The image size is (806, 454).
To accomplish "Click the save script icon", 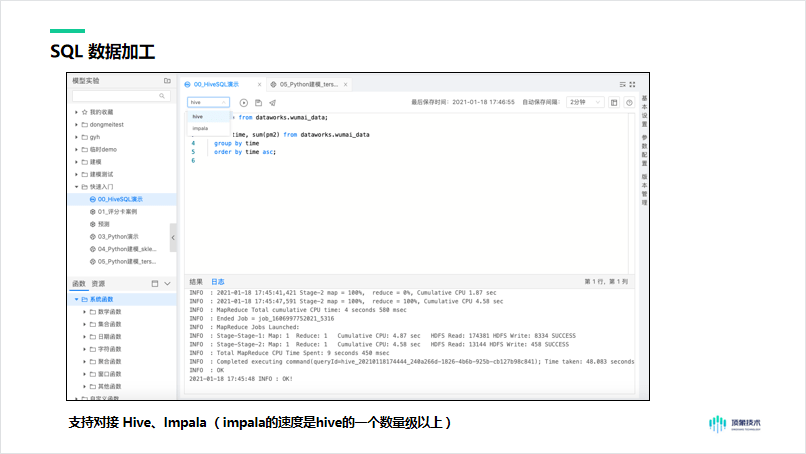I will (x=258, y=102).
